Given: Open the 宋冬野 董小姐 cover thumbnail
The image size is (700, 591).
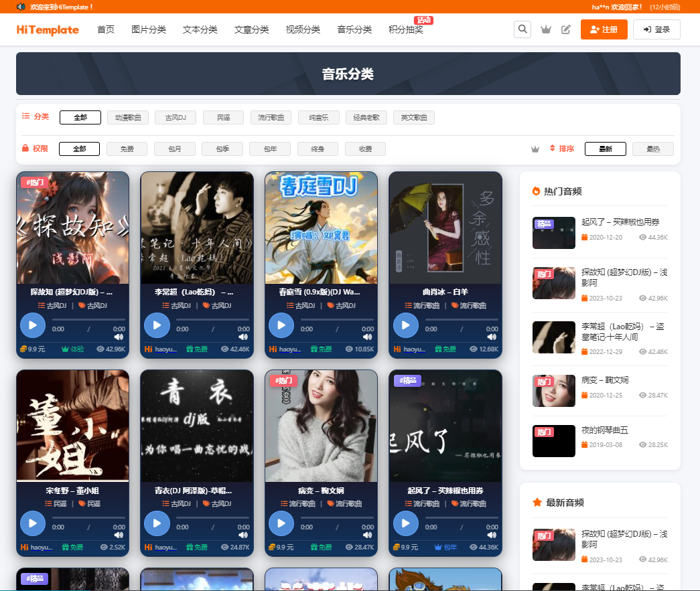Looking at the screenshot, I should (x=72, y=426).
